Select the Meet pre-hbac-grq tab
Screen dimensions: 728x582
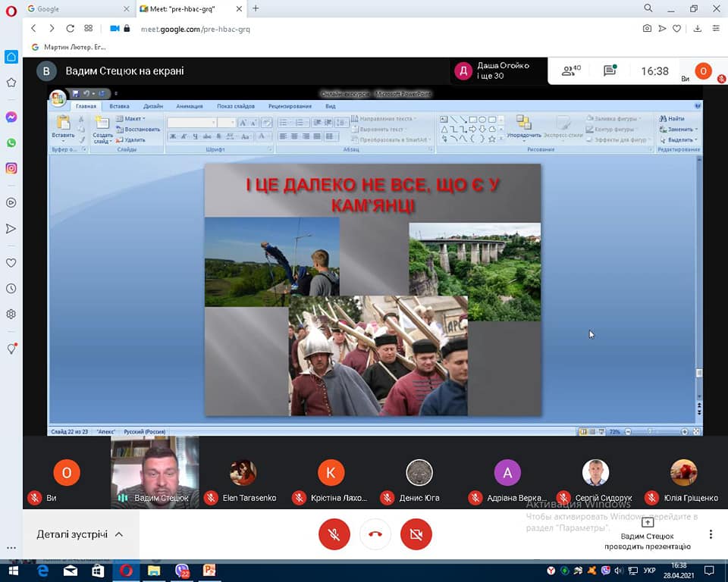pyautogui.click(x=186, y=8)
